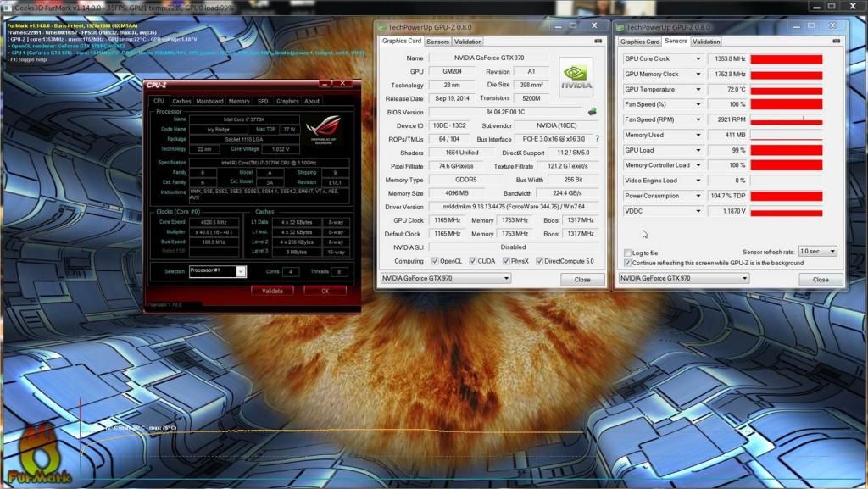Click the GPU-Z title bar icon in Graphics Card window
The height and width of the screenshot is (489, 868).
click(381, 27)
